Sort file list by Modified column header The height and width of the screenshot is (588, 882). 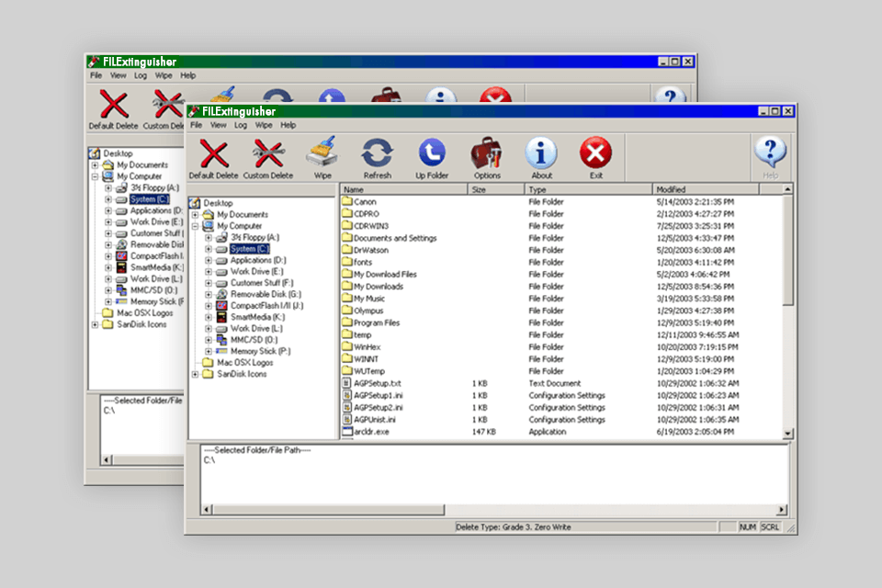[x=706, y=189]
